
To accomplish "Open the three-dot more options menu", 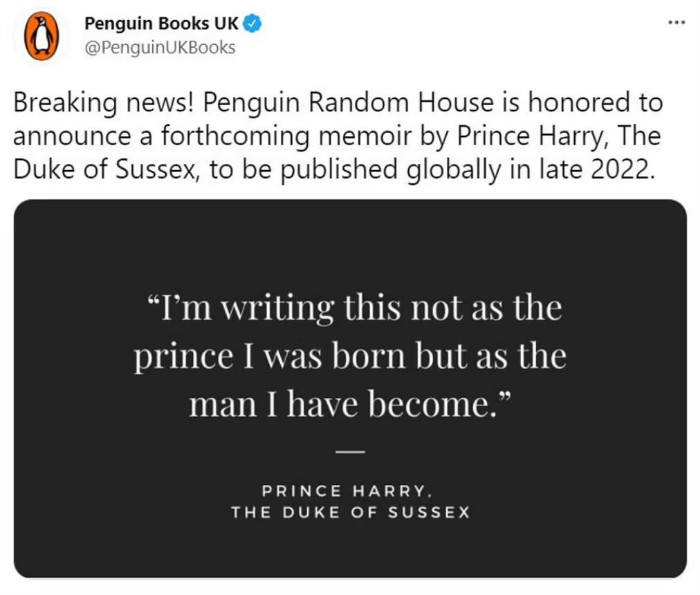I will coord(676,22).
